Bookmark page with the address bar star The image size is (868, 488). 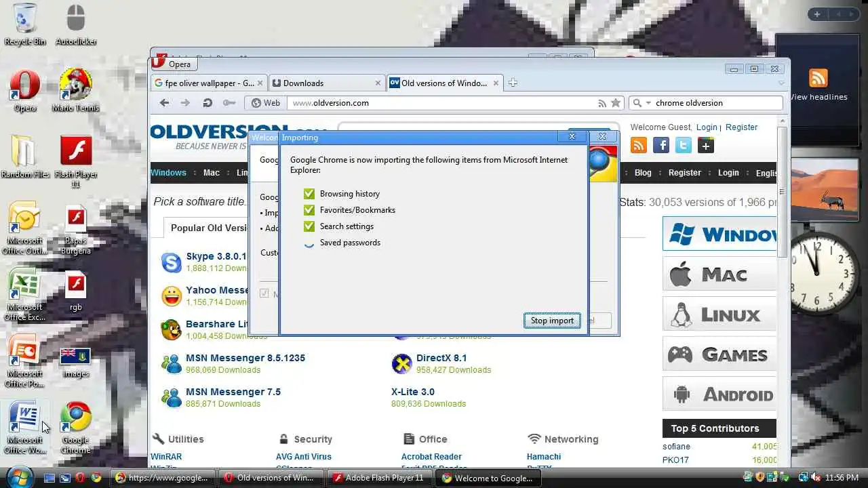coord(616,103)
